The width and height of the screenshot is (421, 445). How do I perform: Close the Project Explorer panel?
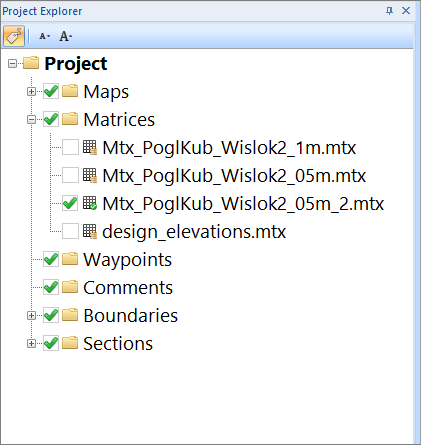pos(406,11)
